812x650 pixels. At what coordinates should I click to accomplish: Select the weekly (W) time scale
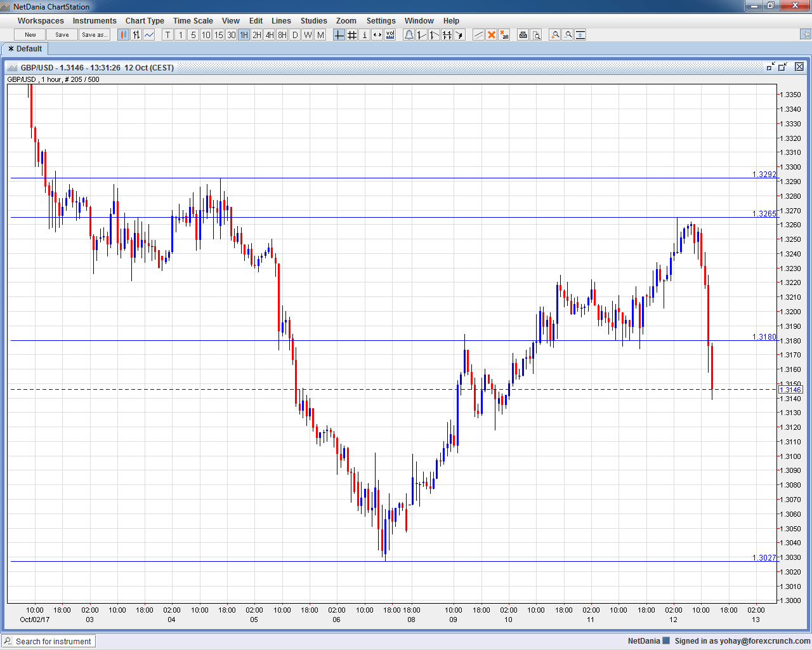[308, 35]
